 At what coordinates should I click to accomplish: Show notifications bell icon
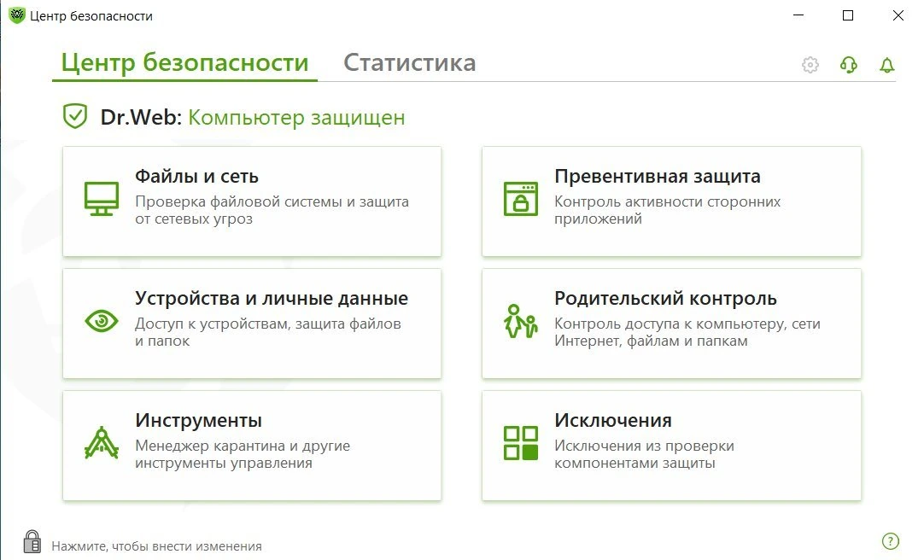click(x=887, y=65)
